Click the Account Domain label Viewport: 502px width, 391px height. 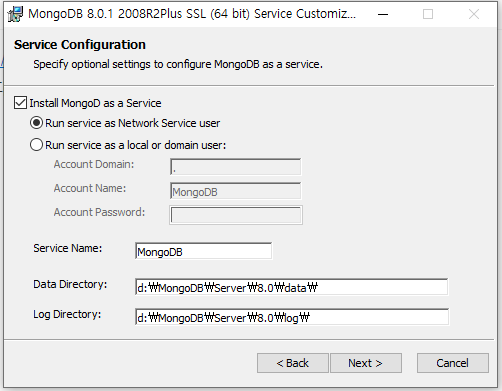[94, 164]
